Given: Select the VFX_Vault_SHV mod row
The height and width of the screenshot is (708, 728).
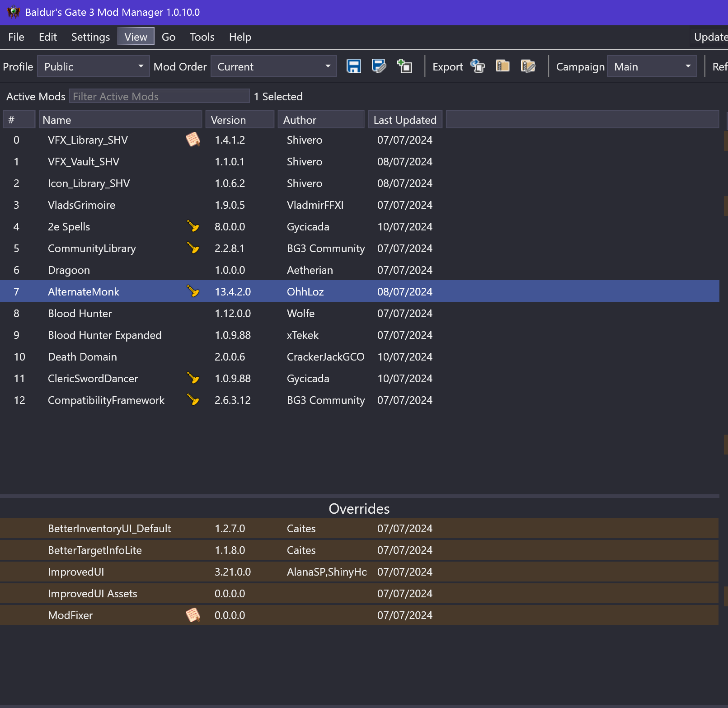Looking at the screenshot, I should 360,161.
